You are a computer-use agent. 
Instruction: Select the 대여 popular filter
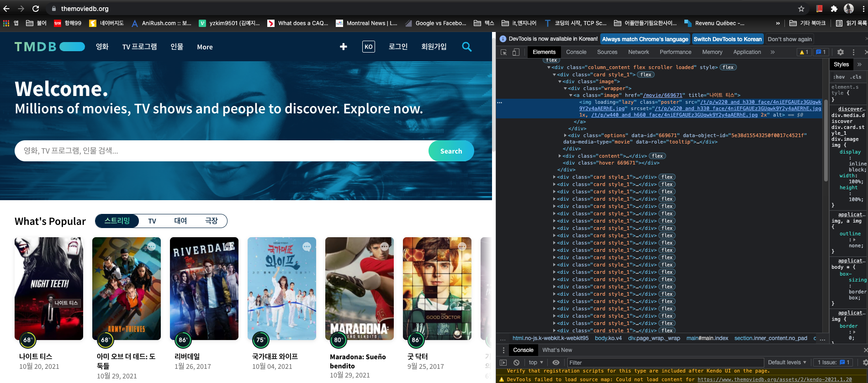click(x=180, y=221)
